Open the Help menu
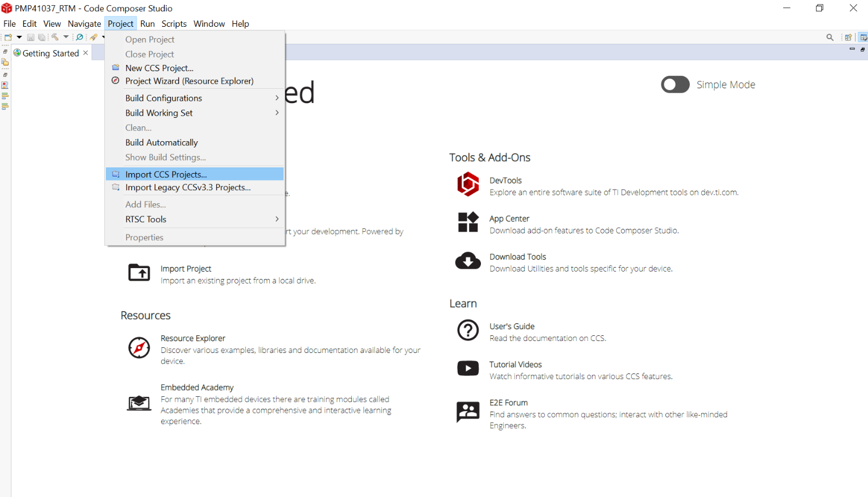 tap(240, 23)
